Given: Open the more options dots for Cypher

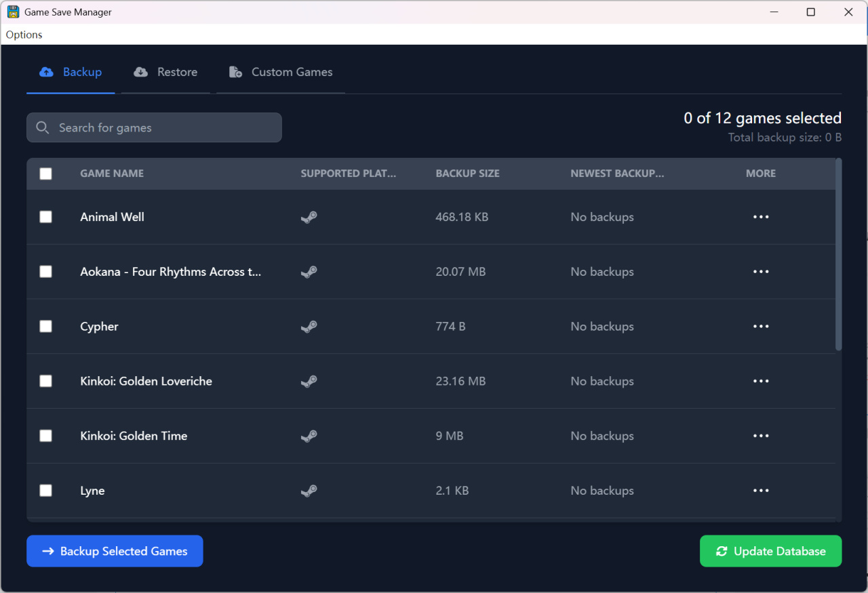Looking at the screenshot, I should click(761, 327).
